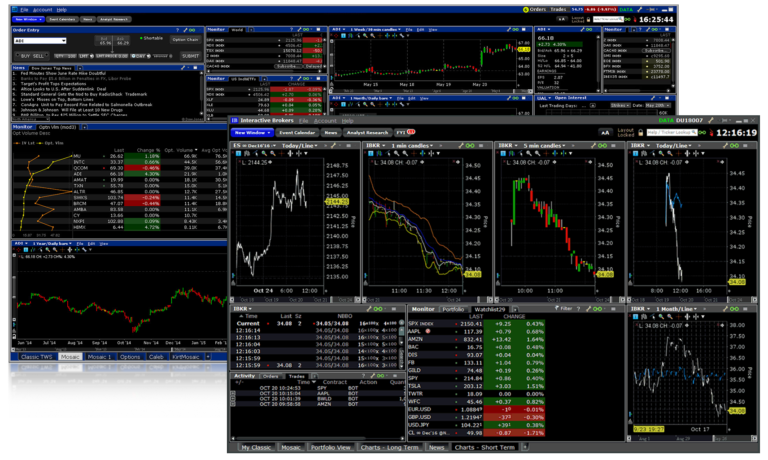Viewport: 768px width, 460px height.
Task: Click the blue square icon on ES chart toolbar
Action: click(239, 153)
